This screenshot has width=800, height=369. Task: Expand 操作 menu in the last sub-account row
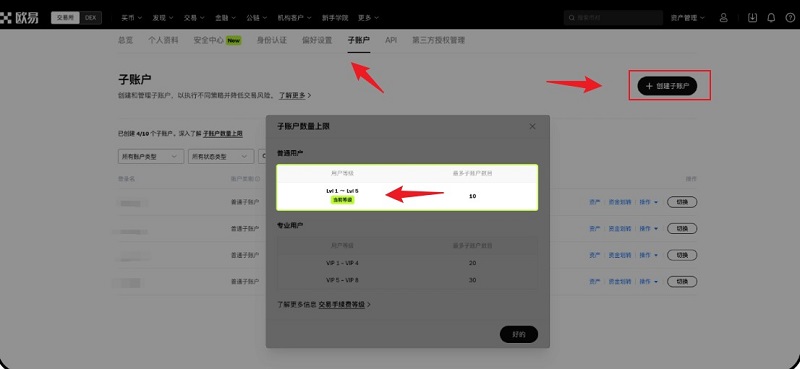[648, 281]
